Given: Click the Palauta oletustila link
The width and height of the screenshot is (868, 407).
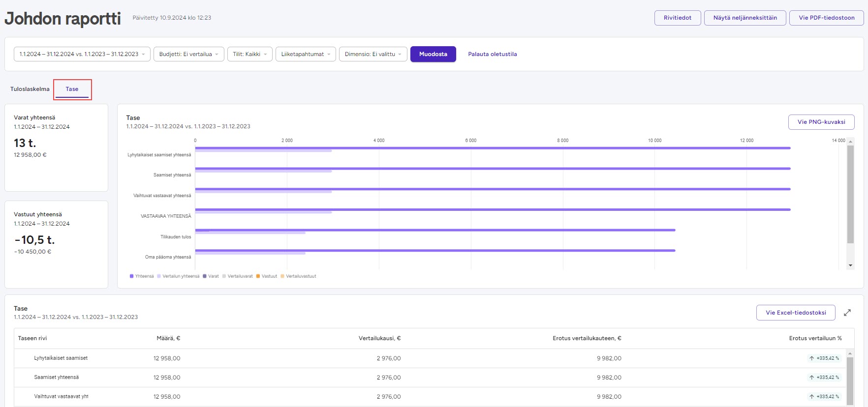Looking at the screenshot, I should [493, 54].
